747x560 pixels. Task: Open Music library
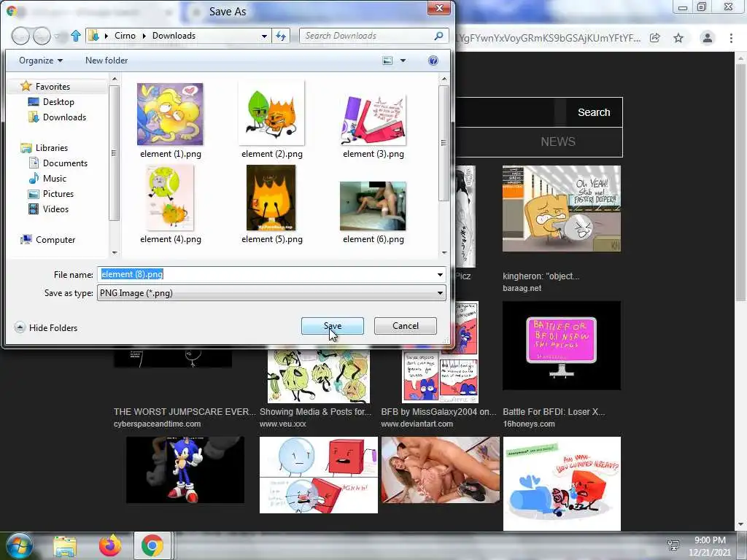click(54, 179)
